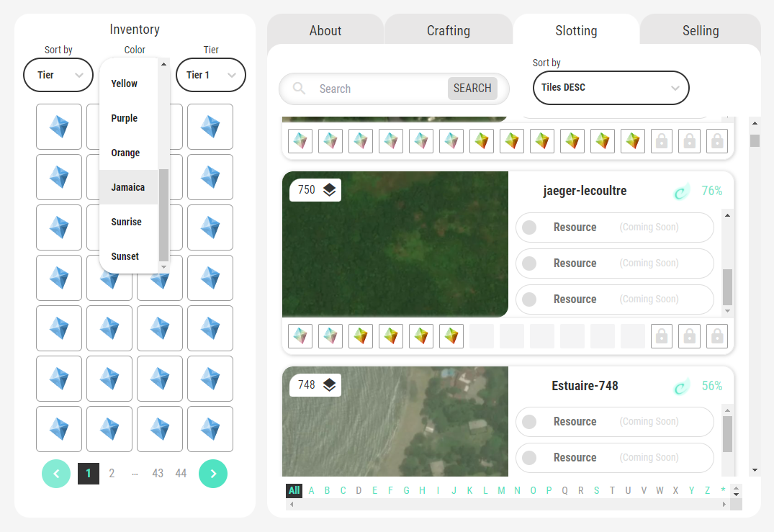Go to the Selling tab

click(x=701, y=30)
